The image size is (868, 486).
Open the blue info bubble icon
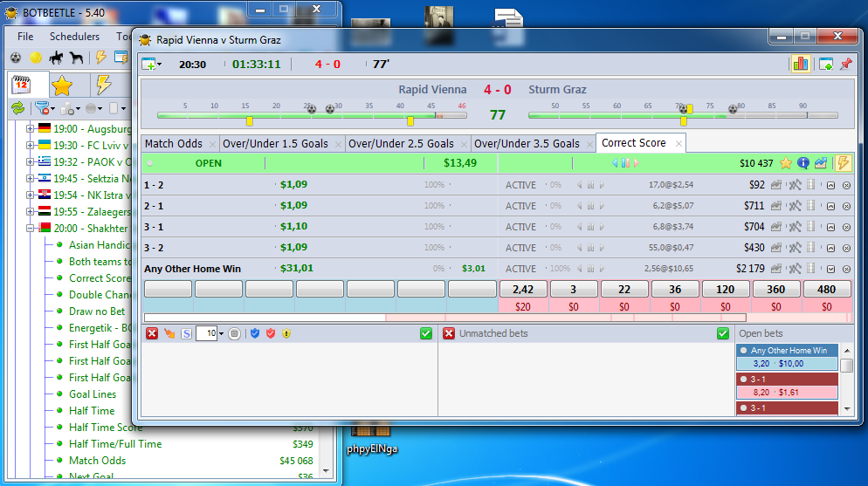803,163
